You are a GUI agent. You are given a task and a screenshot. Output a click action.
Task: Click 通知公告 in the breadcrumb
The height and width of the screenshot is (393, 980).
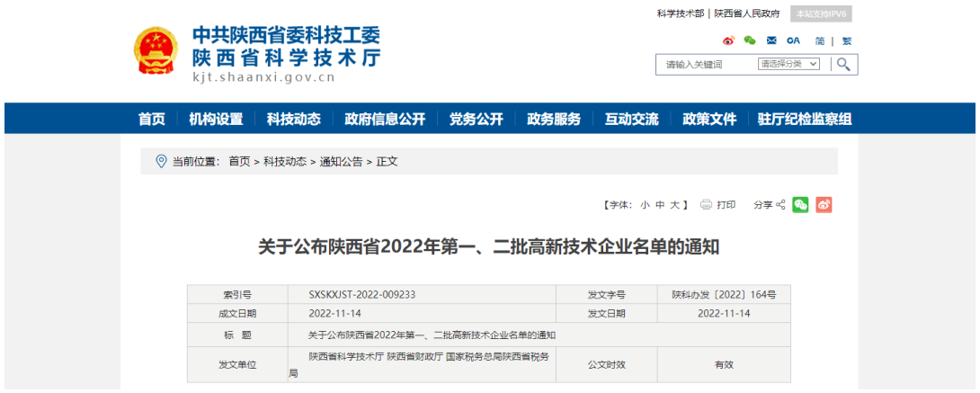[x=341, y=161]
